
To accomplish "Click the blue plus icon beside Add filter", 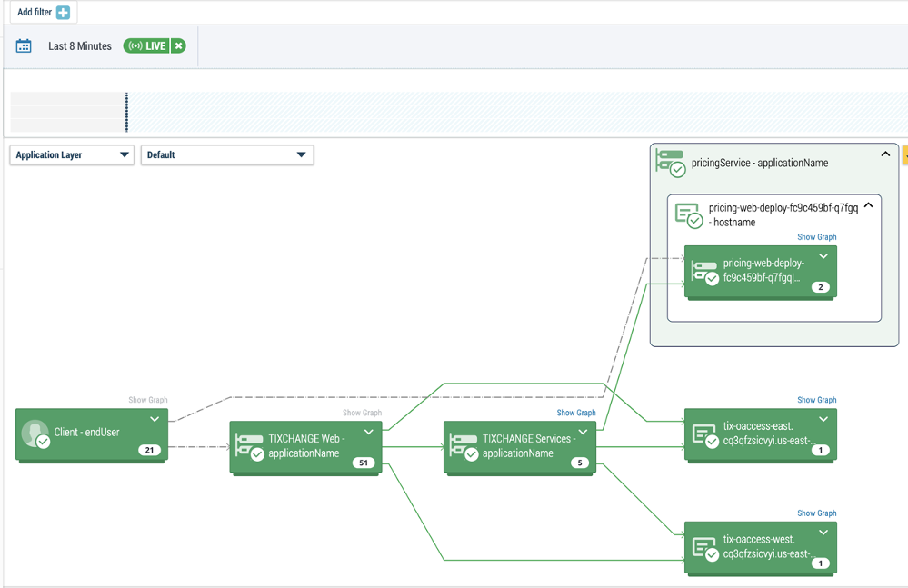I will 65,12.
